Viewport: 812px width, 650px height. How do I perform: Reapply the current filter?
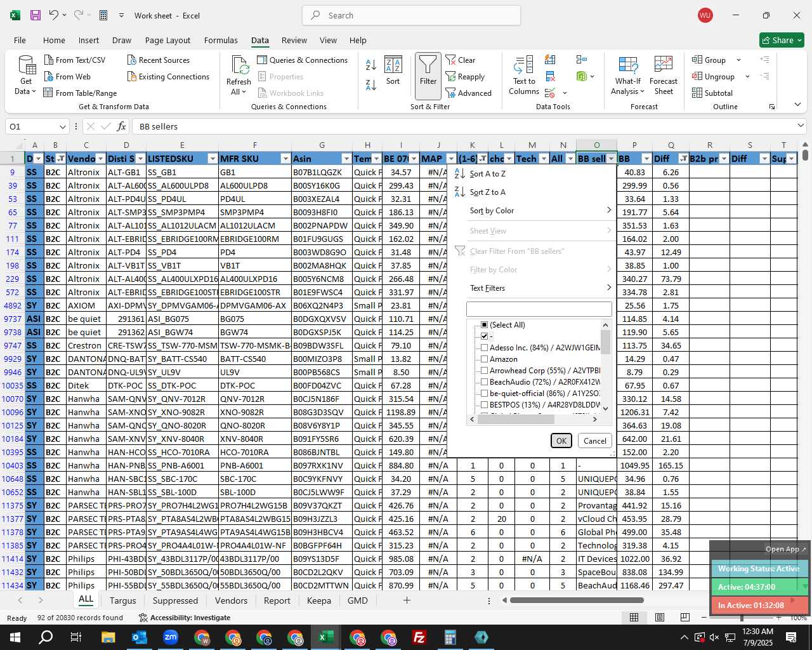pyautogui.click(x=466, y=77)
